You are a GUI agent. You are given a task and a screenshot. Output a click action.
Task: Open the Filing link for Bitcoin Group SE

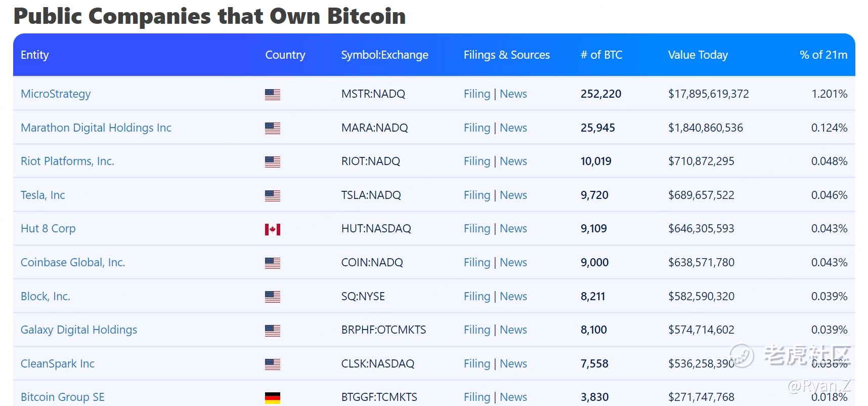coord(476,397)
